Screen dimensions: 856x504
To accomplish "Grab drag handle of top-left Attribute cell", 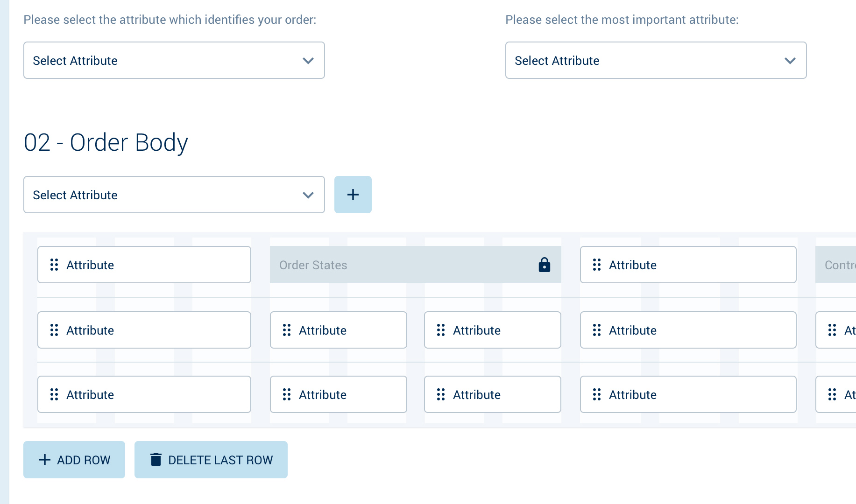I will pos(54,265).
